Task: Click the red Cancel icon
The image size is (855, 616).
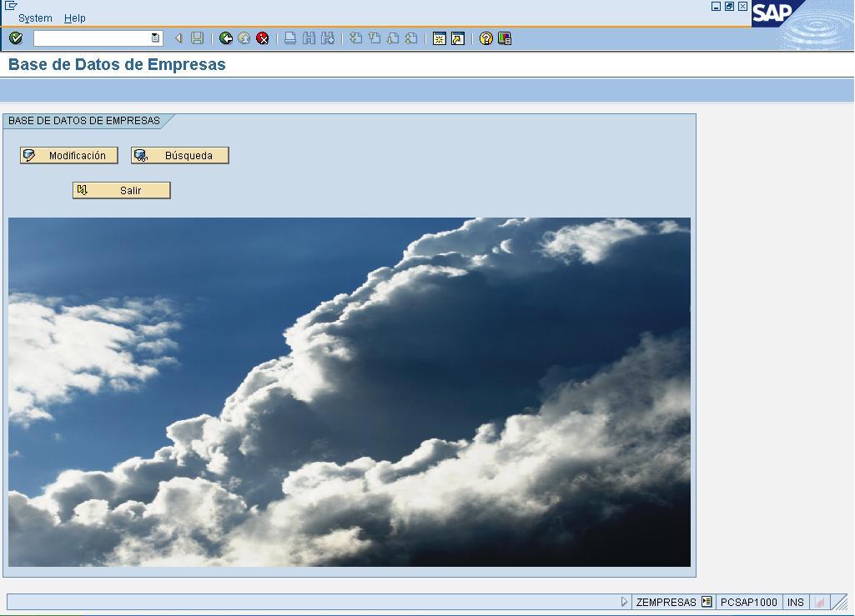Action: coord(263,38)
